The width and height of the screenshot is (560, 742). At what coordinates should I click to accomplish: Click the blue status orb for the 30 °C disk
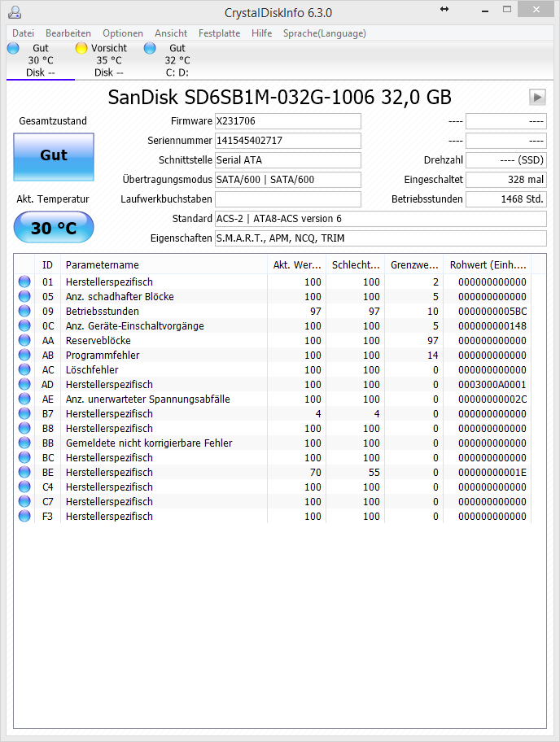coord(13,48)
